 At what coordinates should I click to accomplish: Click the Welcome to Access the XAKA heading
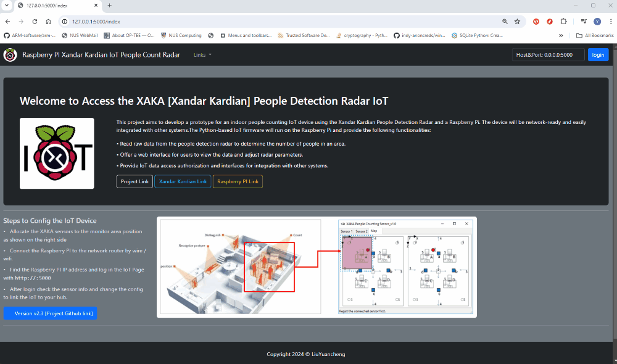204,101
